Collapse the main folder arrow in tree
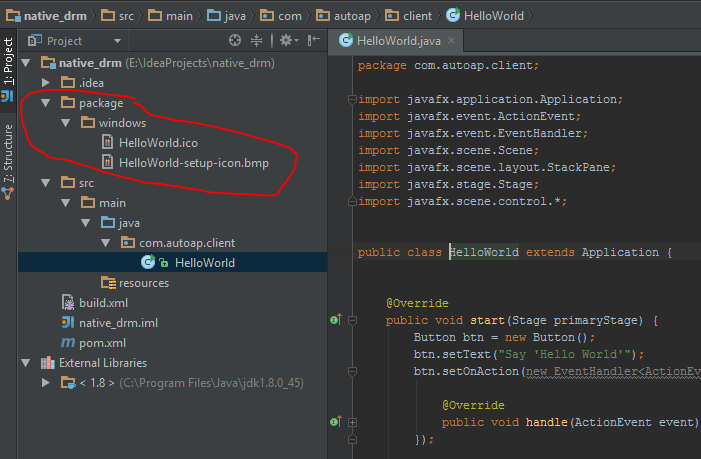 66,203
